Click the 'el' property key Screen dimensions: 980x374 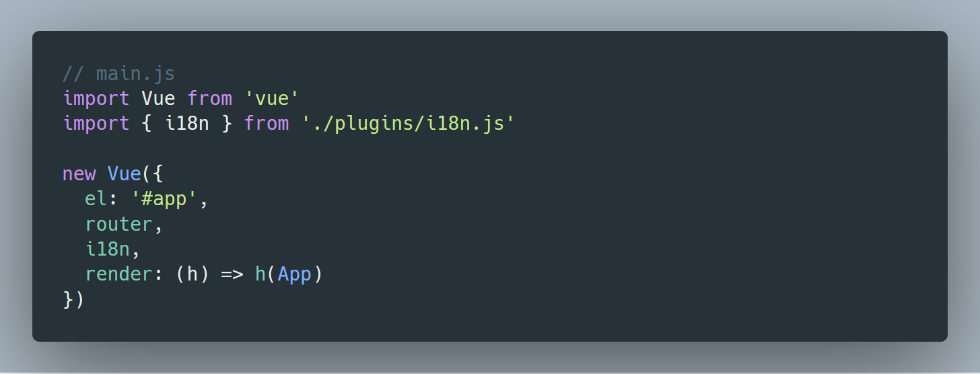(x=96, y=199)
